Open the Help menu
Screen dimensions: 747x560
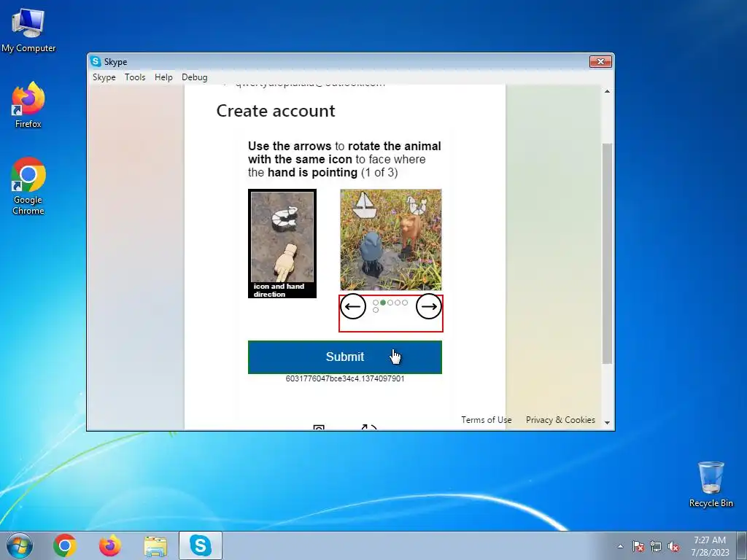[x=163, y=77]
